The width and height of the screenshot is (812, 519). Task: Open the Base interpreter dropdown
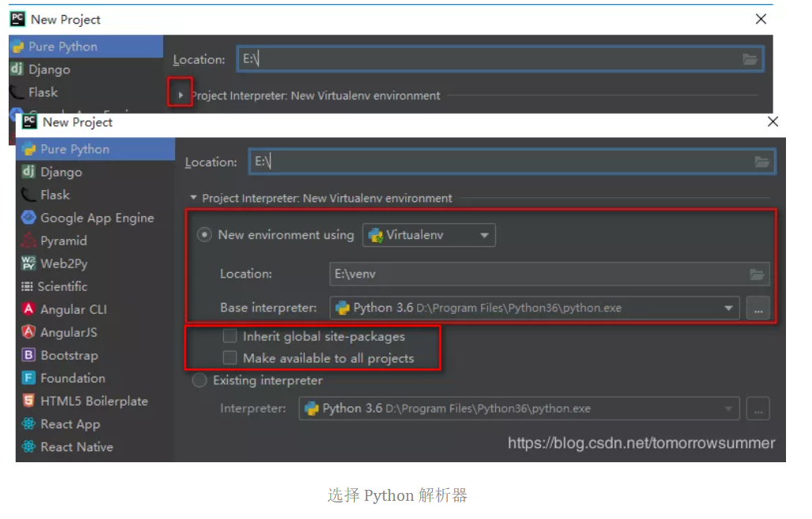[x=726, y=308]
